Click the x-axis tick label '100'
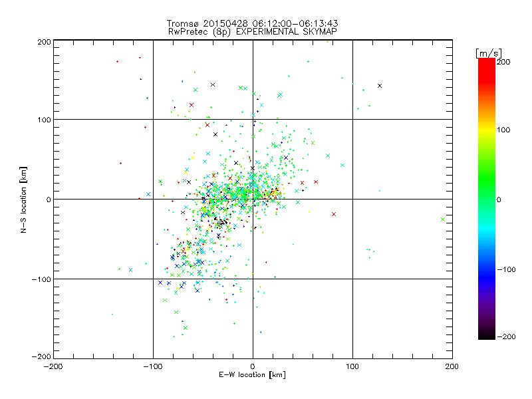Viewport: 532px width, 399px height. (352, 366)
